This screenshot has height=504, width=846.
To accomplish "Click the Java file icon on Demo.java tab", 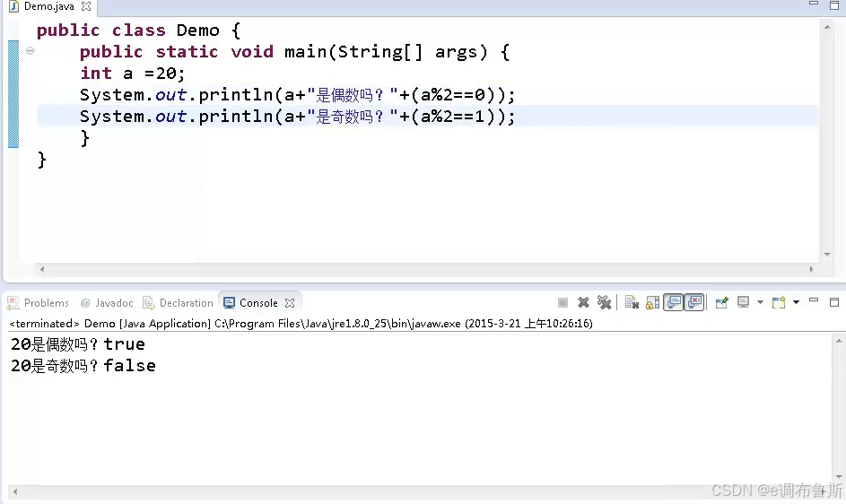I will (x=14, y=6).
